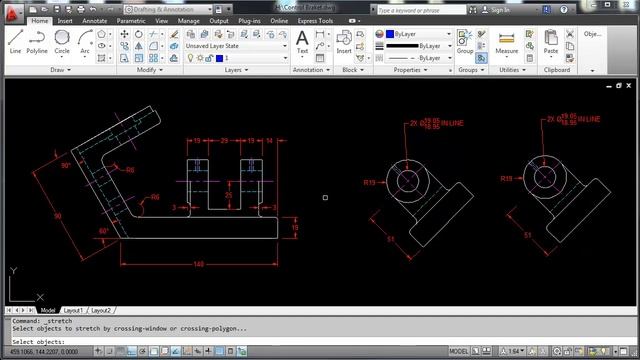The image size is (640, 360).
Task: Open the Quick Calculator in Utilities panel
Action: (x=529, y=58)
